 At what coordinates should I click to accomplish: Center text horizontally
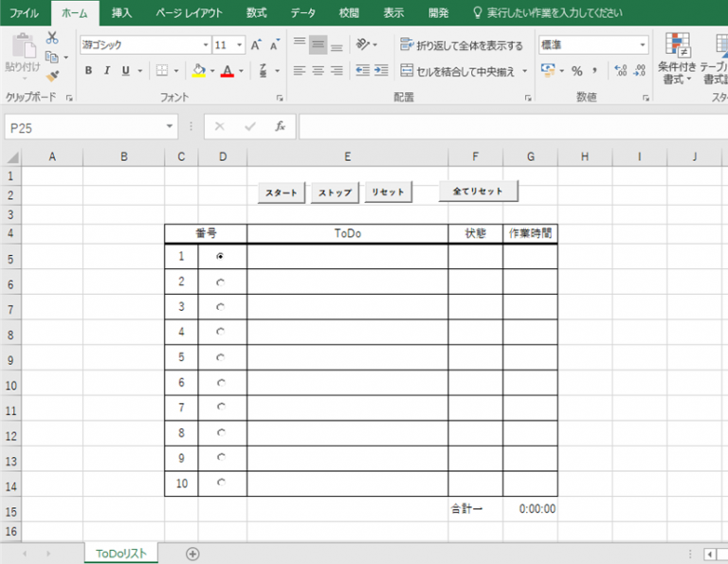[x=318, y=70]
